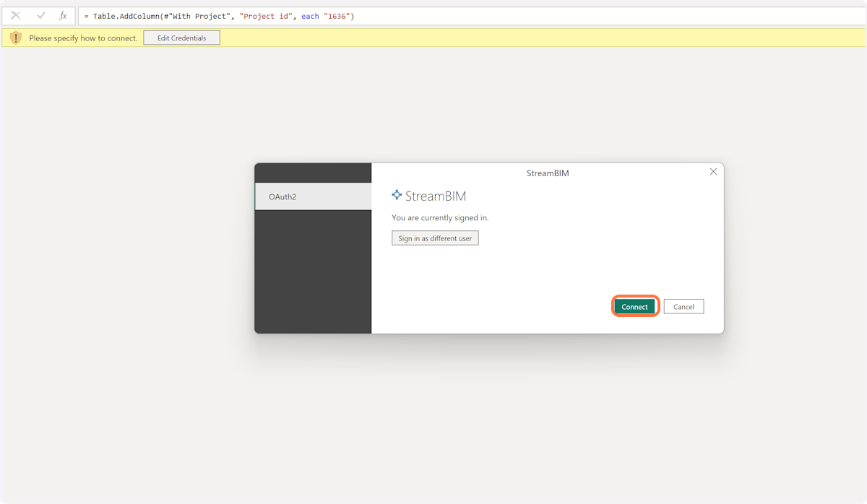Click the formula bar cancel X icon
Image resolution: width=867 pixels, height=504 pixels.
pyautogui.click(x=16, y=15)
